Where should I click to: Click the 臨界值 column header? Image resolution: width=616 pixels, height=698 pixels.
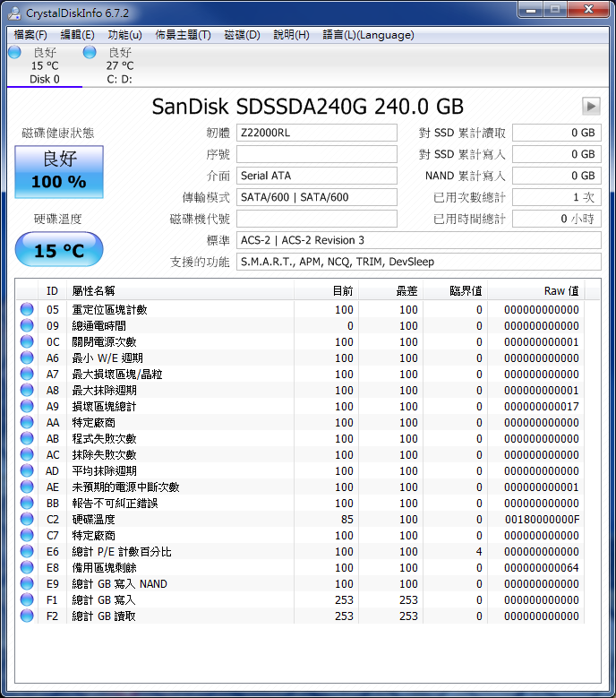(455, 290)
